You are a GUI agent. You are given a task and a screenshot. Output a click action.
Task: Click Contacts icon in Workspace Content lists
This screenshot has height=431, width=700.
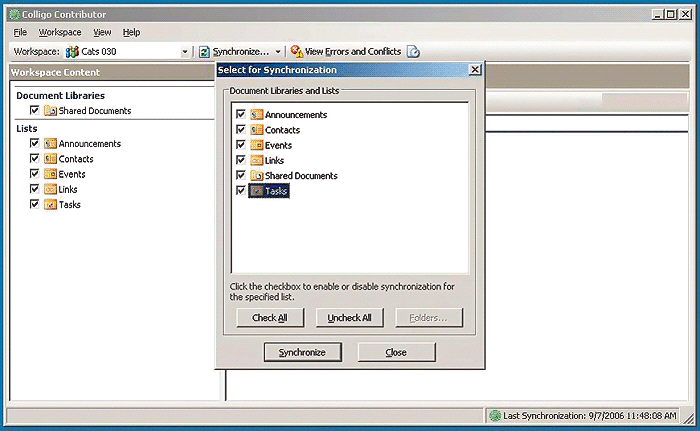point(50,159)
